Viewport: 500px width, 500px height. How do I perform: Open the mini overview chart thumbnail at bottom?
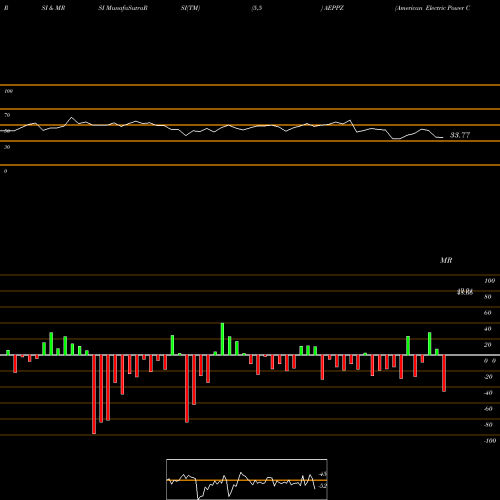click(x=247, y=479)
